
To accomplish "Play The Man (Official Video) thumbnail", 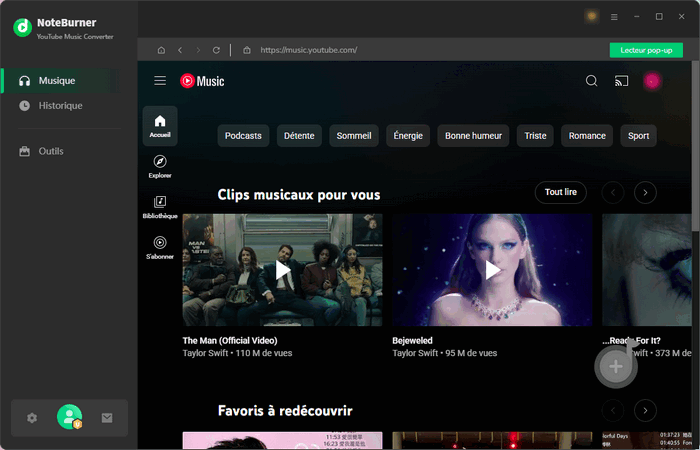I will point(283,270).
